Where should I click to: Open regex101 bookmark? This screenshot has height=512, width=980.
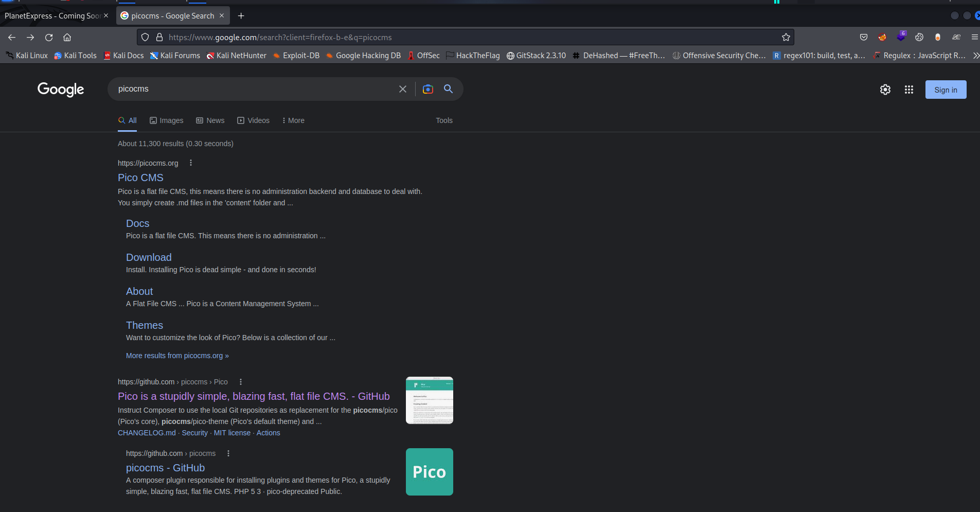tap(819, 56)
